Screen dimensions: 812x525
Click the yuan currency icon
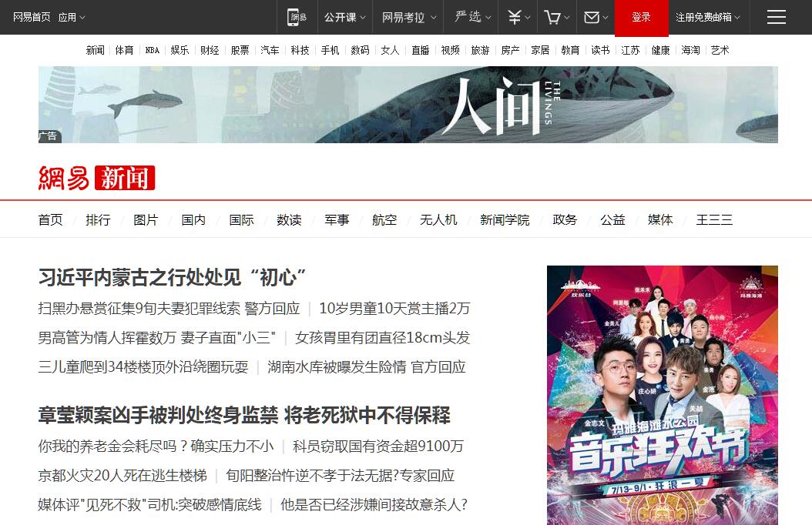(x=515, y=18)
